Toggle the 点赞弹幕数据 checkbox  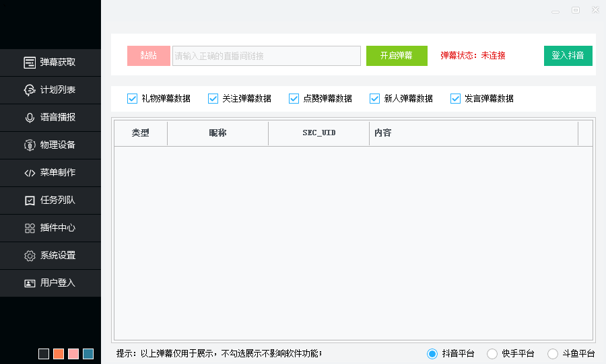pos(294,99)
